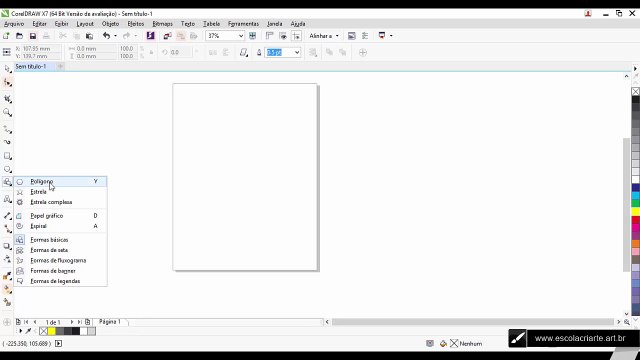Click the Show rulers icon
640x360 pixels.
269,36
